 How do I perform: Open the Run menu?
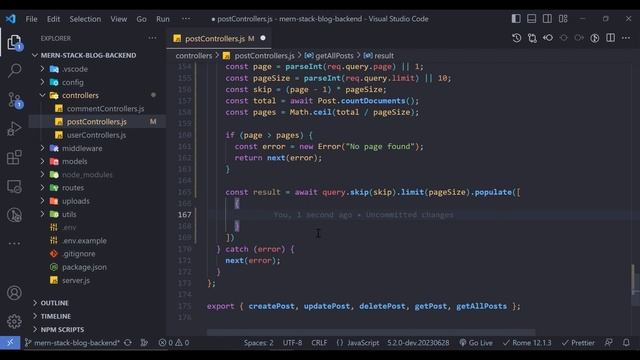pyautogui.click(x=163, y=19)
